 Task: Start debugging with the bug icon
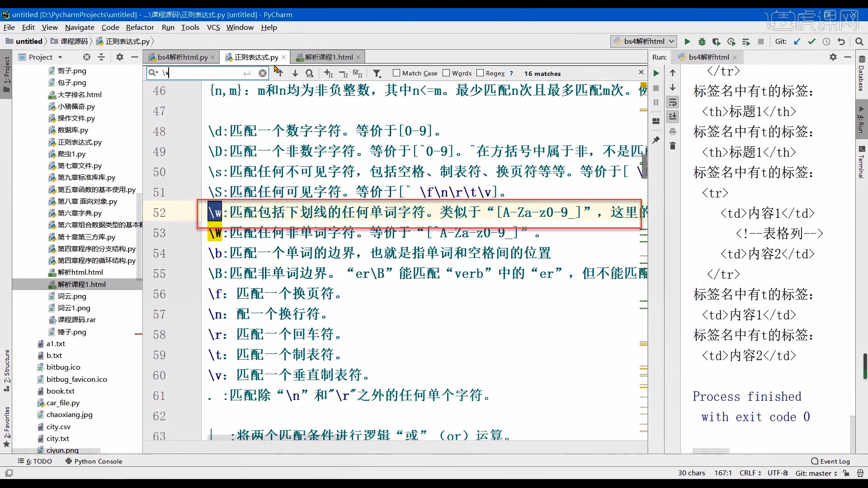(x=702, y=42)
